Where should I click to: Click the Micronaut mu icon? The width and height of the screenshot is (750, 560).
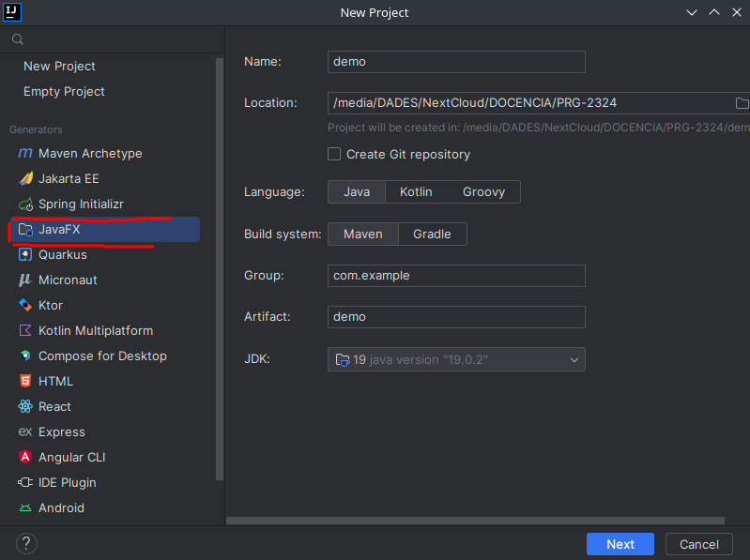[25, 280]
